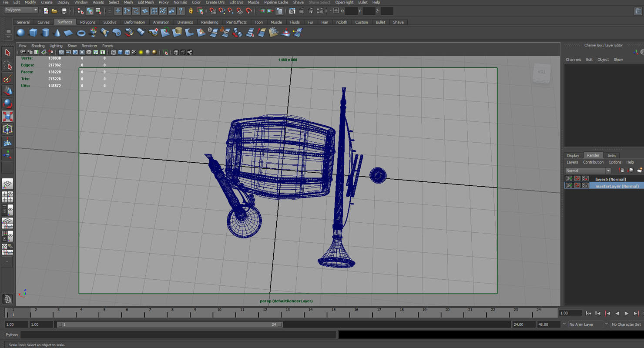Toggle textured display in viewport toolbar
Viewport: 644px width, 348px height.
click(x=134, y=52)
